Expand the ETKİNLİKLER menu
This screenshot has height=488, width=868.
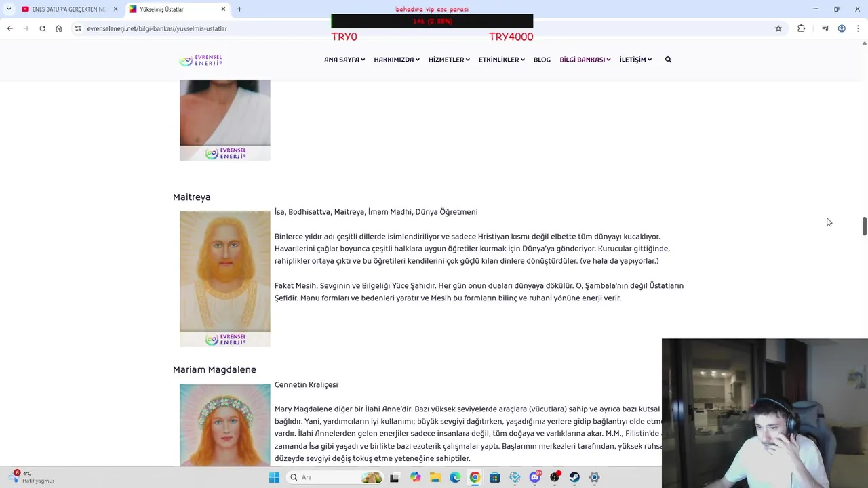(x=502, y=60)
